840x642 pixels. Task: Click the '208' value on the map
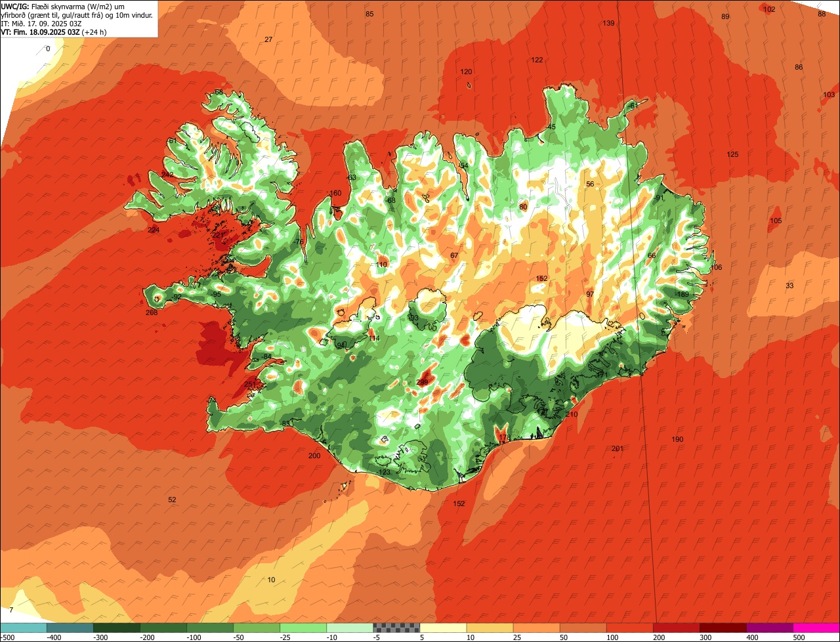point(152,312)
